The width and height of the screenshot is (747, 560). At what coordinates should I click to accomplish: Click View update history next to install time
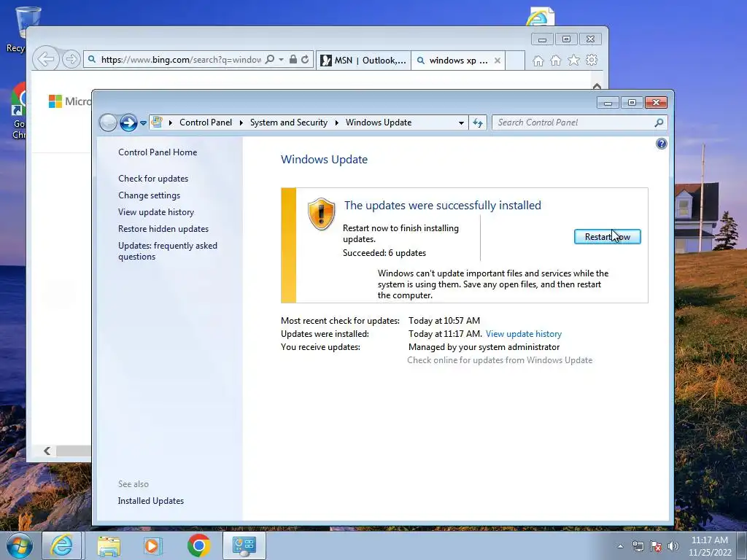[x=524, y=334]
